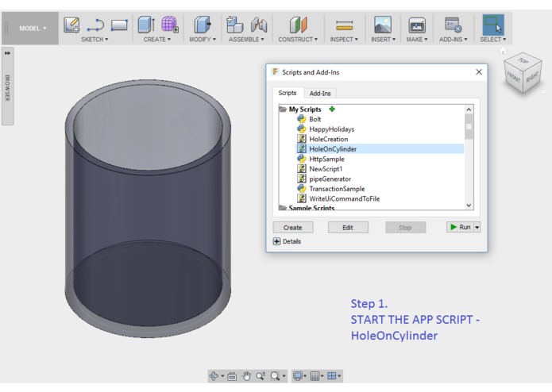Click the Home view icon above ViewCube
The image size is (552, 392).
pyautogui.click(x=503, y=52)
